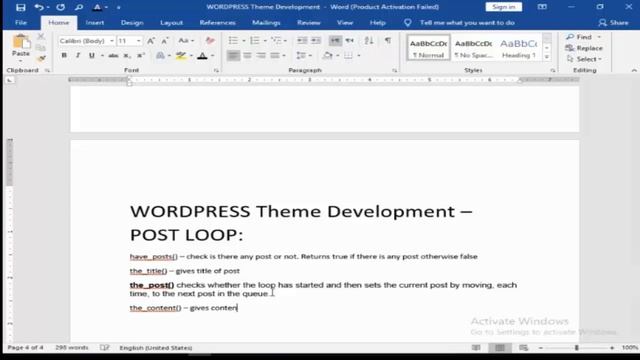640x360 pixels.
Task: Center-align the paragraph
Action: 247,55
